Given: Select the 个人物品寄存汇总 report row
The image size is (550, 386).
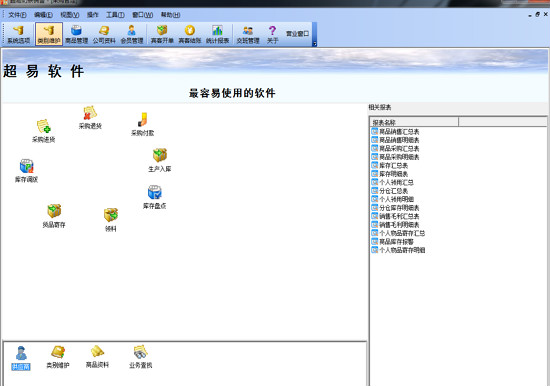Looking at the screenshot, I should click(x=398, y=233).
